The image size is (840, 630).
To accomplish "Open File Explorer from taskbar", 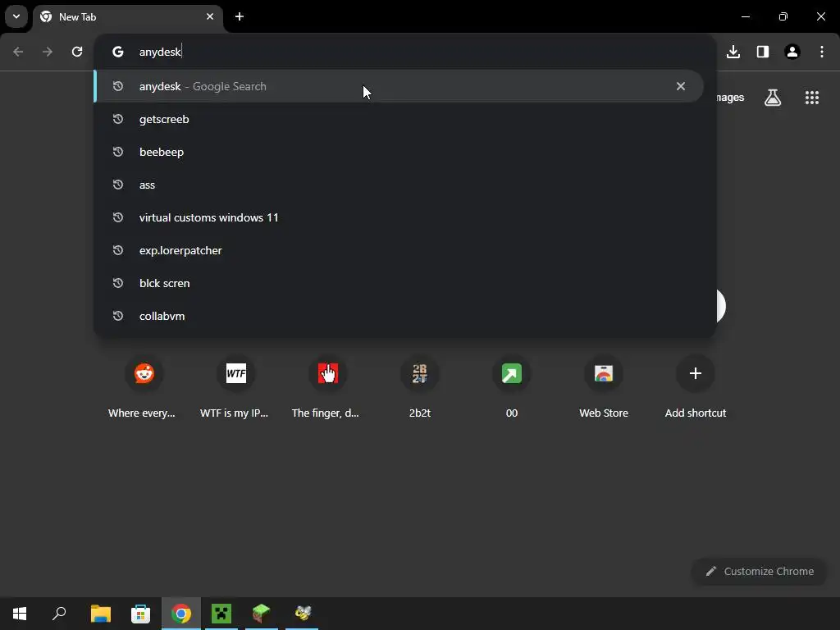I will (x=100, y=614).
